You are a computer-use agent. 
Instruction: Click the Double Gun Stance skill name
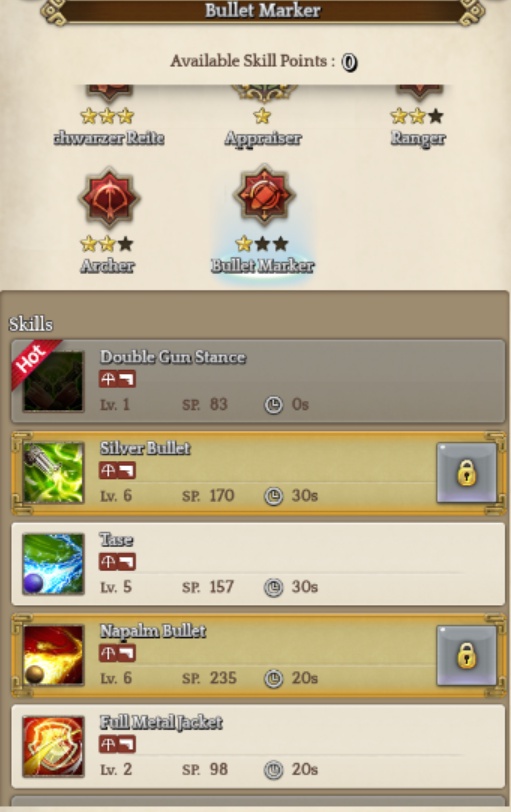pyautogui.click(x=173, y=357)
